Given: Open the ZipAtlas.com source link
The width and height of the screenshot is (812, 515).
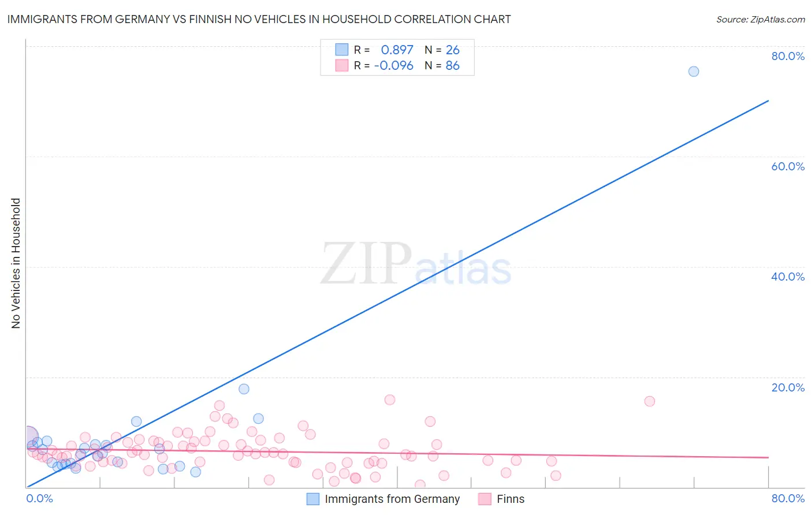Looking at the screenshot, I should coord(761,19).
